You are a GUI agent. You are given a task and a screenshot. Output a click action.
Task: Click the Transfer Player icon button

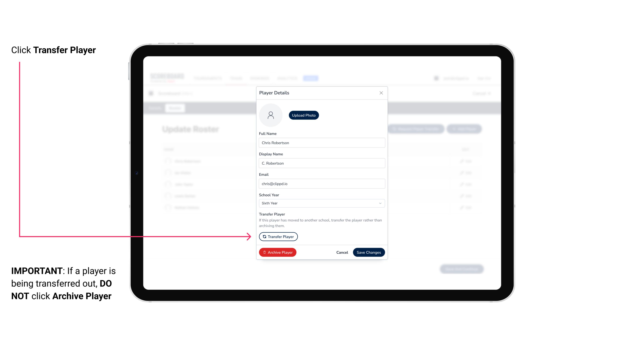click(x=278, y=237)
